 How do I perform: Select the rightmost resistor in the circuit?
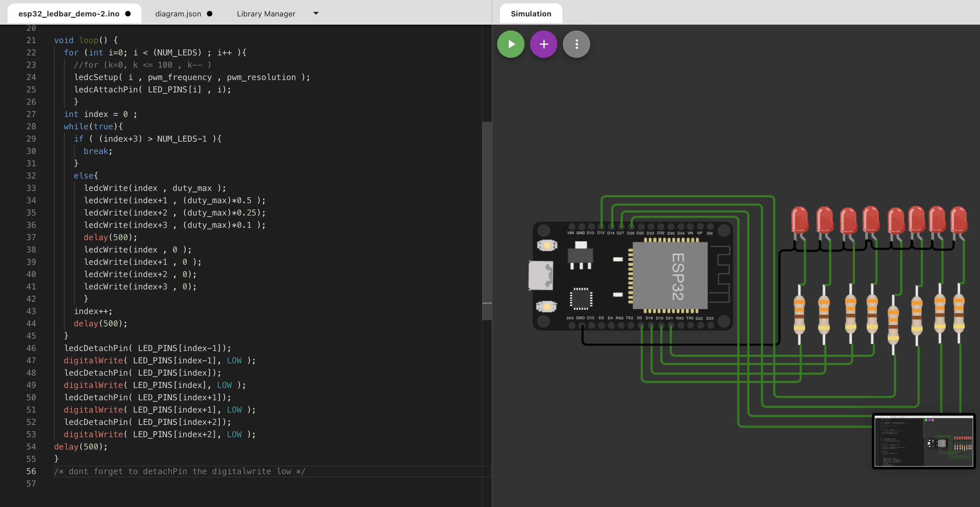point(959,313)
